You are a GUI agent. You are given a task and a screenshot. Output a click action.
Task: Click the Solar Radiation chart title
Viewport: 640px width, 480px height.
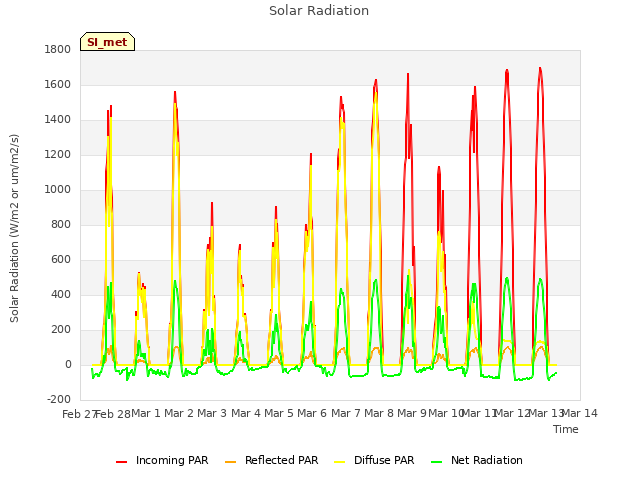click(319, 11)
